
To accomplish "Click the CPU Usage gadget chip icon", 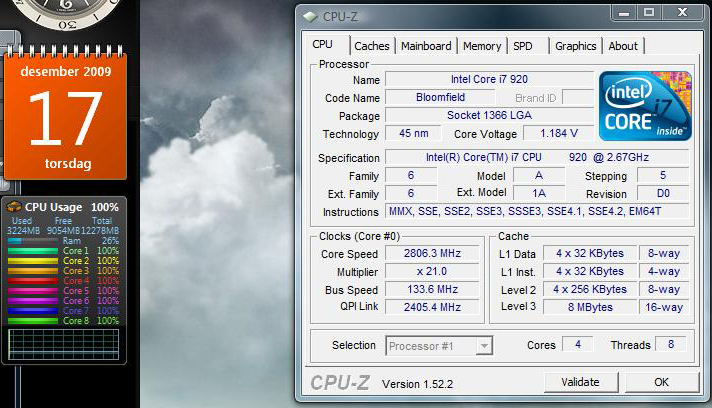I will click(x=14, y=206).
